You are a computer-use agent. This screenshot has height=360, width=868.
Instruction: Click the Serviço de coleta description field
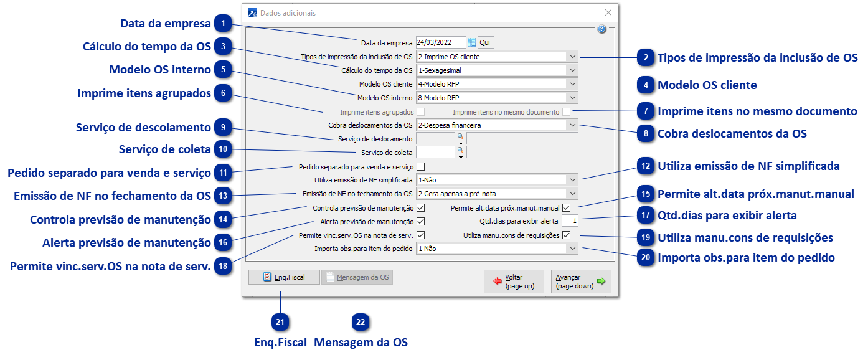522,152
